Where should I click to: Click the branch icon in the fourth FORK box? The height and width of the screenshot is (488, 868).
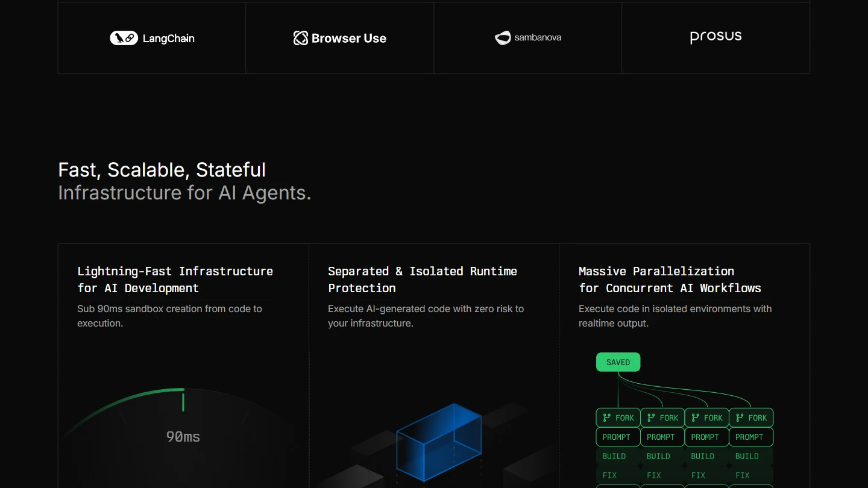[739, 418]
